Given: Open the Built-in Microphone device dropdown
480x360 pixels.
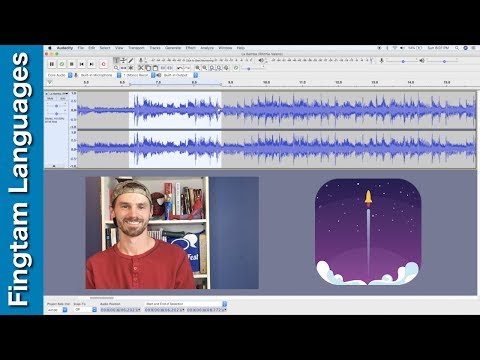Looking at the screenshot, I should [100, 75].
